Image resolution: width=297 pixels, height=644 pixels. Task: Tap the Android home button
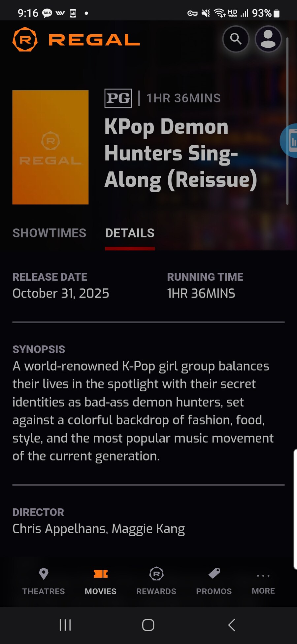pyautogui.click(x=148, y=625)
